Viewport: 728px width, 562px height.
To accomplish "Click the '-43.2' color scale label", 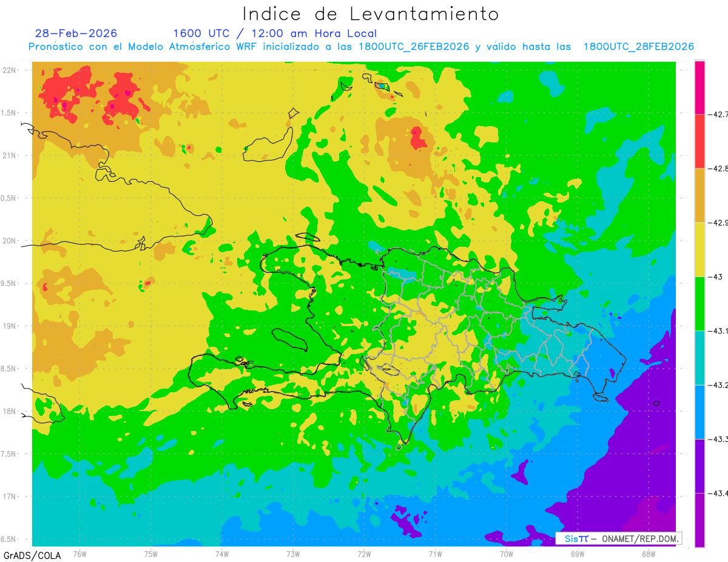I will pos(718,385).
